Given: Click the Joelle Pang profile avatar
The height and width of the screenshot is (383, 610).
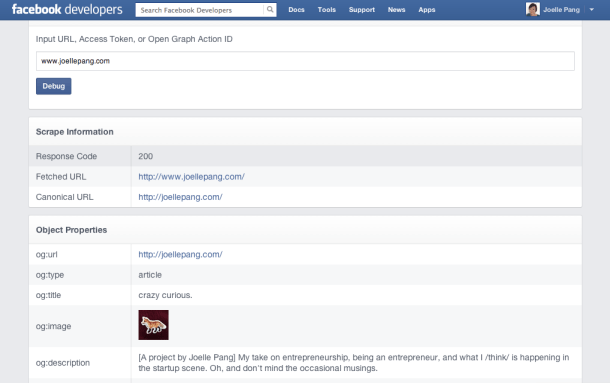Looking at the screenshot, I should point(533,9).
